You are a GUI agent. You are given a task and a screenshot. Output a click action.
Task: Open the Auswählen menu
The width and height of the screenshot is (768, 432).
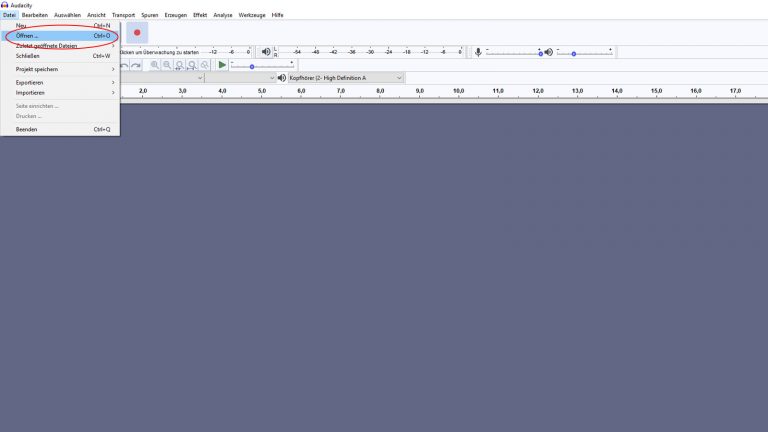tap(68, 15)
